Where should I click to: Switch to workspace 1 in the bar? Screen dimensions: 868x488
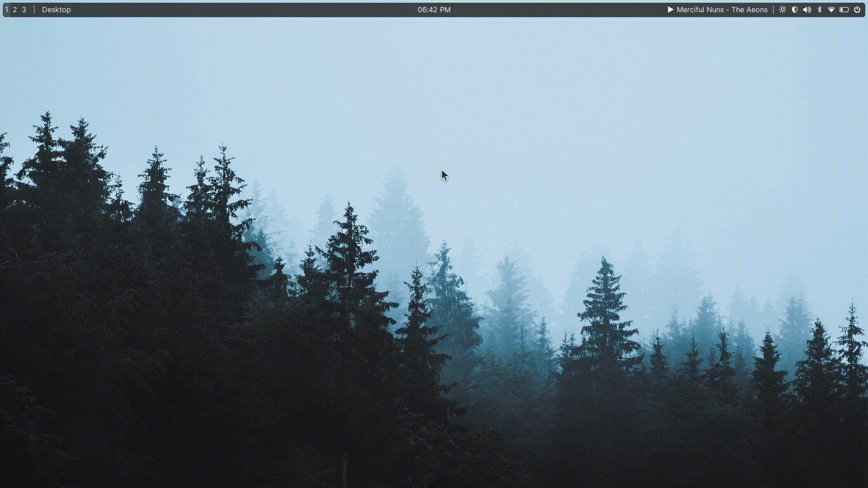click(x=6, y=9)
